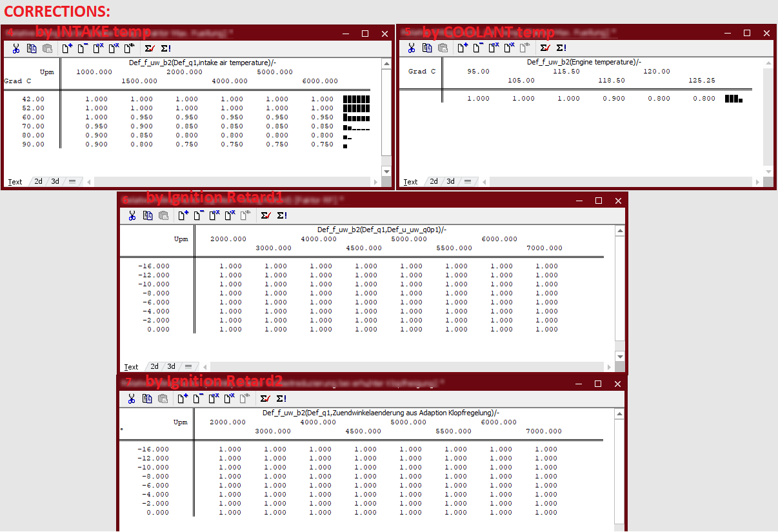Click the scissors Cut icon in Ignition Retard1 window
Viewport: 778px width, 532px height.
132,216
